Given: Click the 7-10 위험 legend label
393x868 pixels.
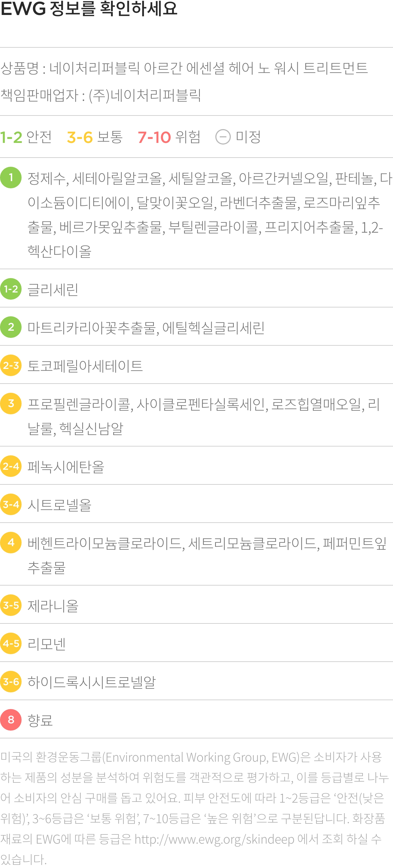Looking at the screenshot, I should [x=169, y=137].
